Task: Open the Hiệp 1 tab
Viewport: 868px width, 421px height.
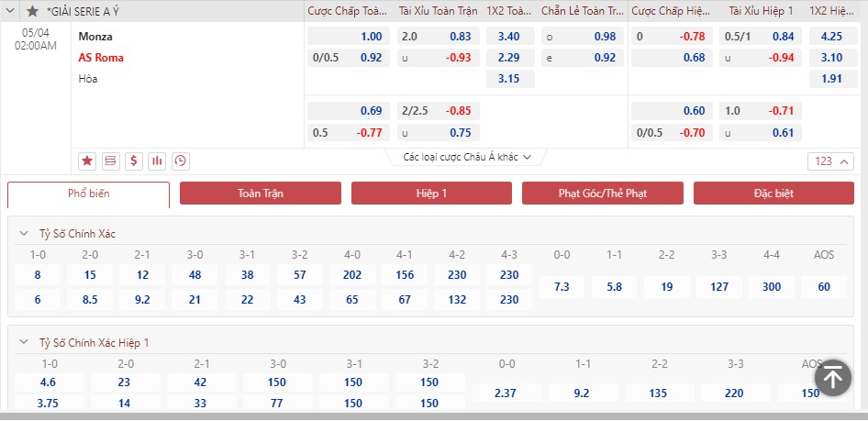Action: coord(432,194)
